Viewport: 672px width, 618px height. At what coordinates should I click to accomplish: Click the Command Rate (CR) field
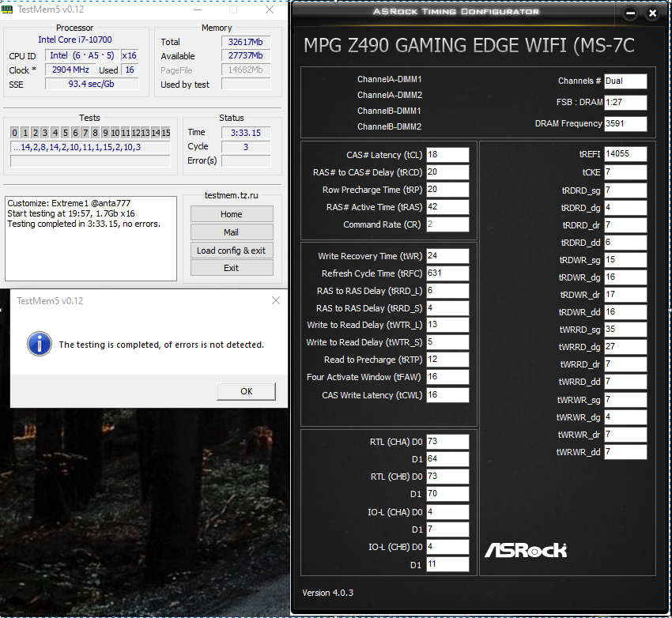click(447, 224)
